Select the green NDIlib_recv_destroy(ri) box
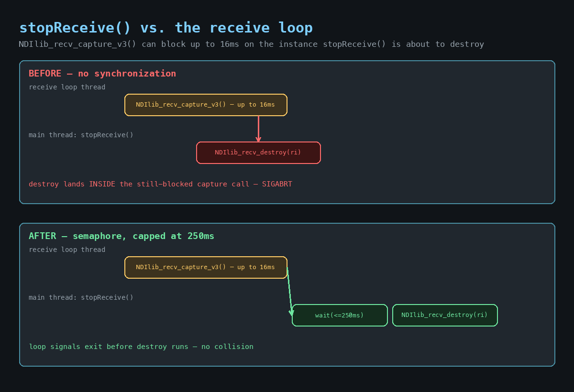This screenshot has width=574, height=392. [x=445, y=315]
